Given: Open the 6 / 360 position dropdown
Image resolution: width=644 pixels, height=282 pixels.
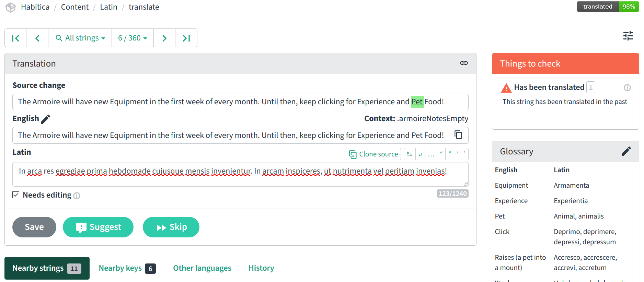Looking at the screenshot, I should pyautogui.click(x=133, y=38).
